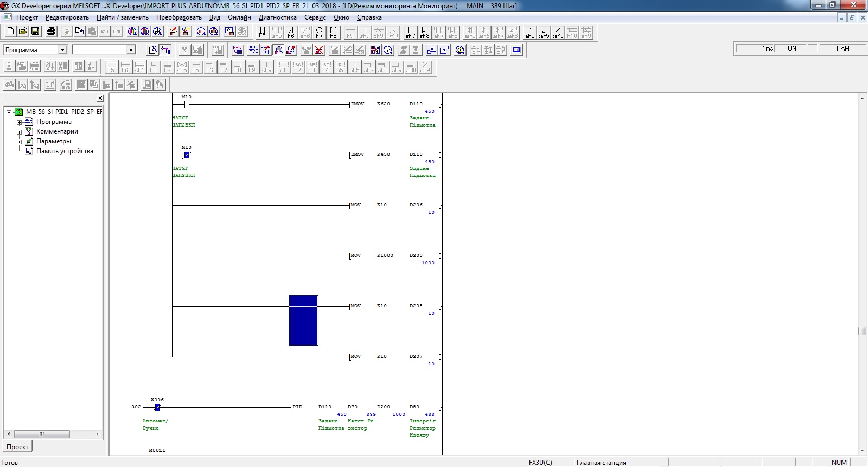868x467 pixels.
Task: Insert application instruction brackets F8
Action: (333, 33)
